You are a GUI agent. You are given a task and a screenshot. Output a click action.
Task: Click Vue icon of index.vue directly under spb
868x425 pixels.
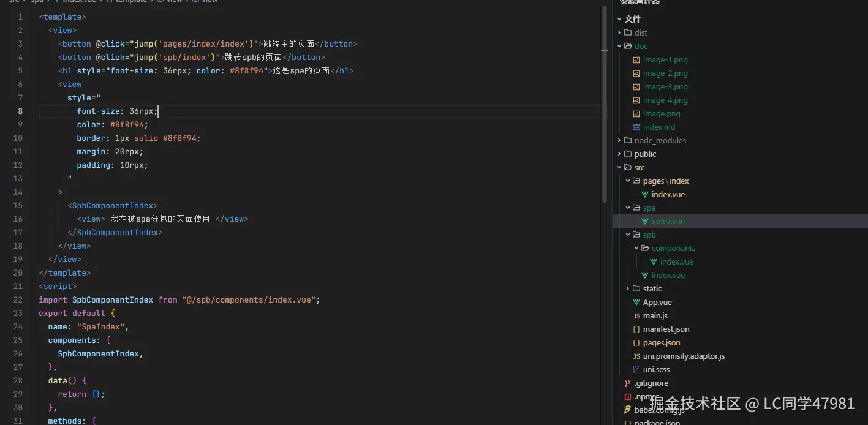point(645,275)
